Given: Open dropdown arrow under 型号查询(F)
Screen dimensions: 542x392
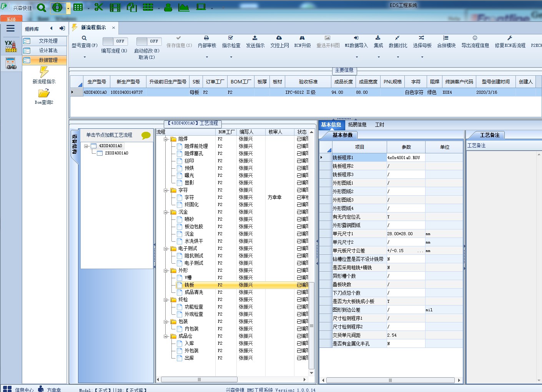Looking at the screenshot, I should [85, 57].
